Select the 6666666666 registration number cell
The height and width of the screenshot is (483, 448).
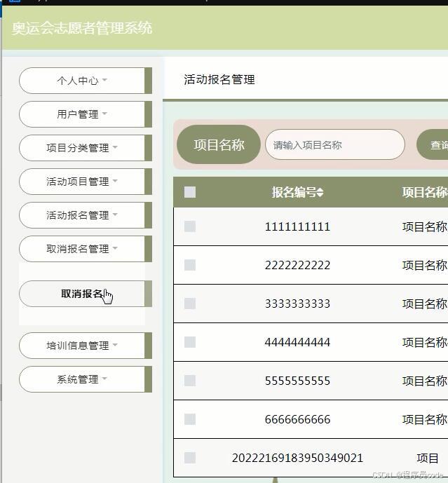click(297, 419)
